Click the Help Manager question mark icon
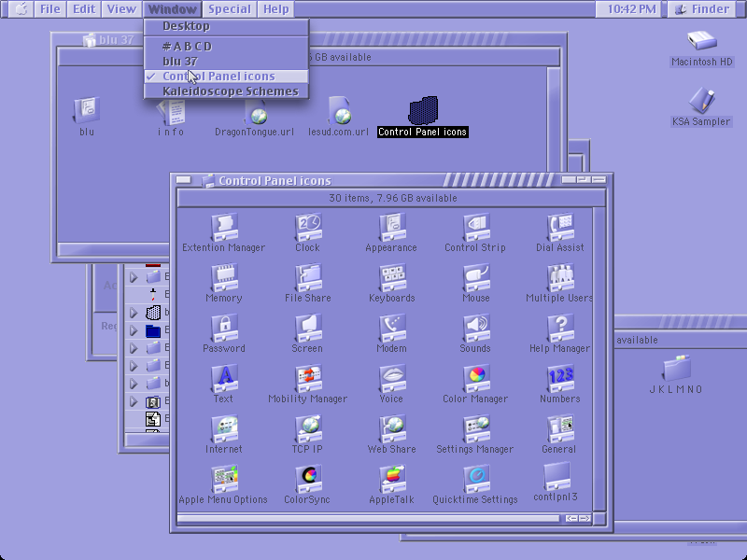This screenshot has width=747, height=560. tap(560, 329)
